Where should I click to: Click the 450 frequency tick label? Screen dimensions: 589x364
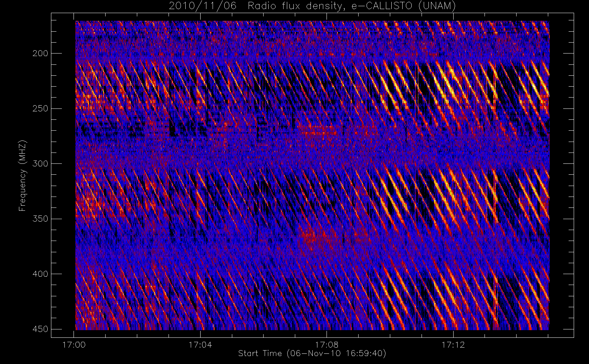(40, 329)
